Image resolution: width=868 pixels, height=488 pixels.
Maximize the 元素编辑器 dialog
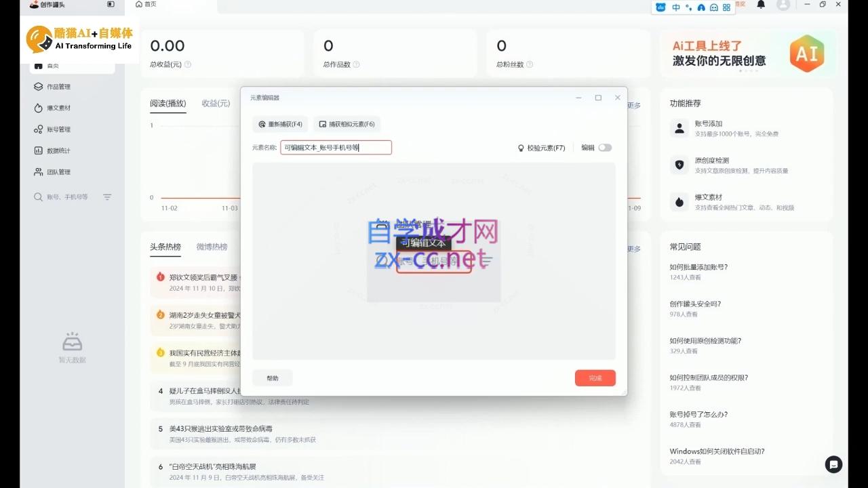coord(598,98)
